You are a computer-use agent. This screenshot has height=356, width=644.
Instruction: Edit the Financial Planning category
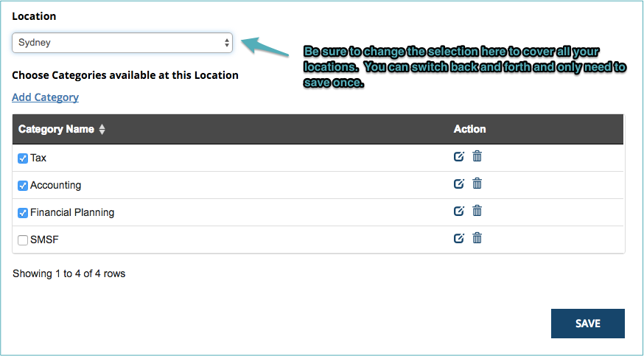pyautogui.click(x=459, y=211)
